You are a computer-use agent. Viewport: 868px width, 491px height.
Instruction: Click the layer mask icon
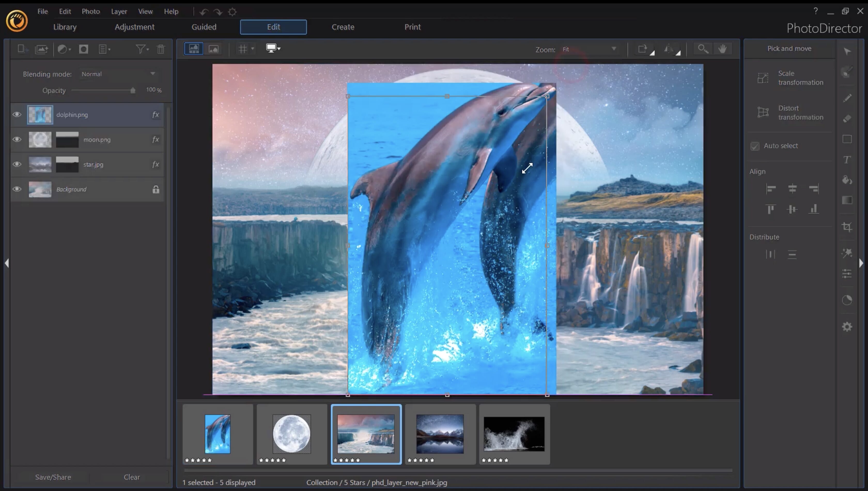point(83,49)
